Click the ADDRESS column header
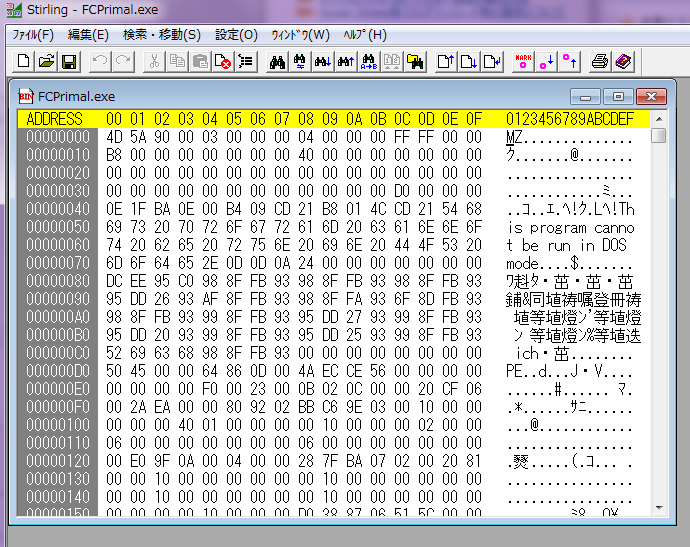 click(55, 119)
